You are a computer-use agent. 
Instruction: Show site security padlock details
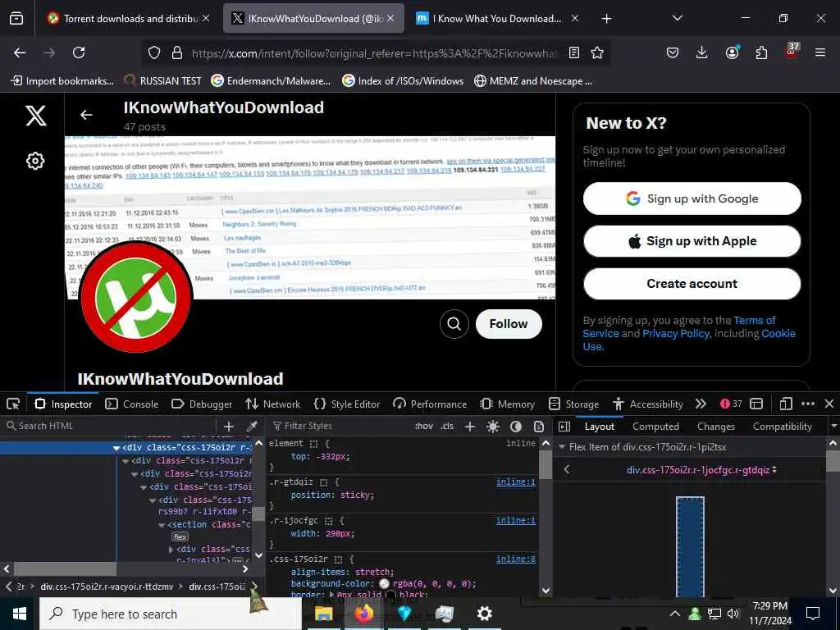pyautogui.click(x=177, y=52)
